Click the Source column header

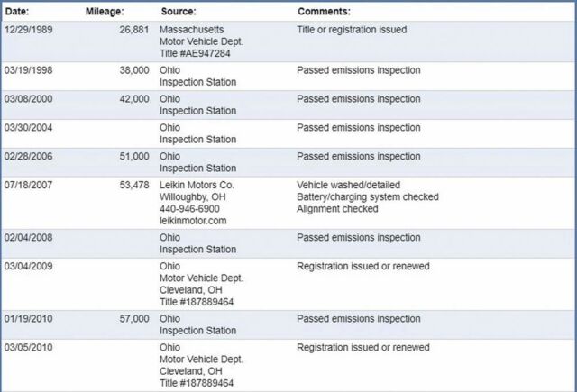[179, 12]
